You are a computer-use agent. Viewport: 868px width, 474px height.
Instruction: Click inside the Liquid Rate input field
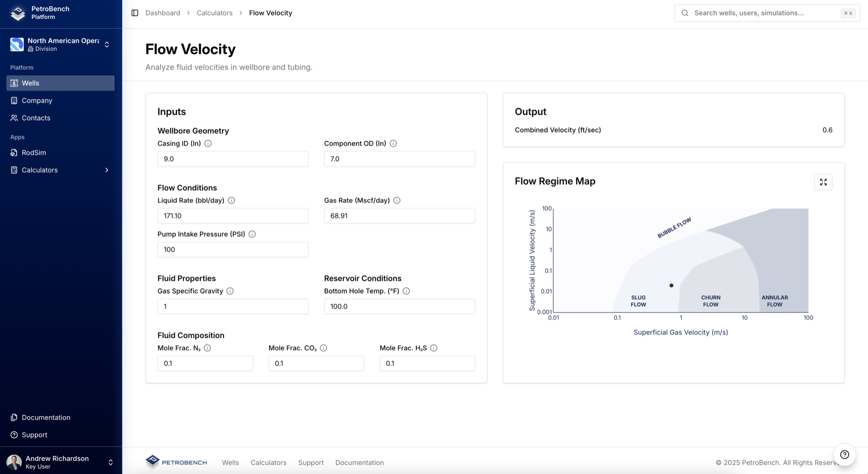tap(232, 216)
